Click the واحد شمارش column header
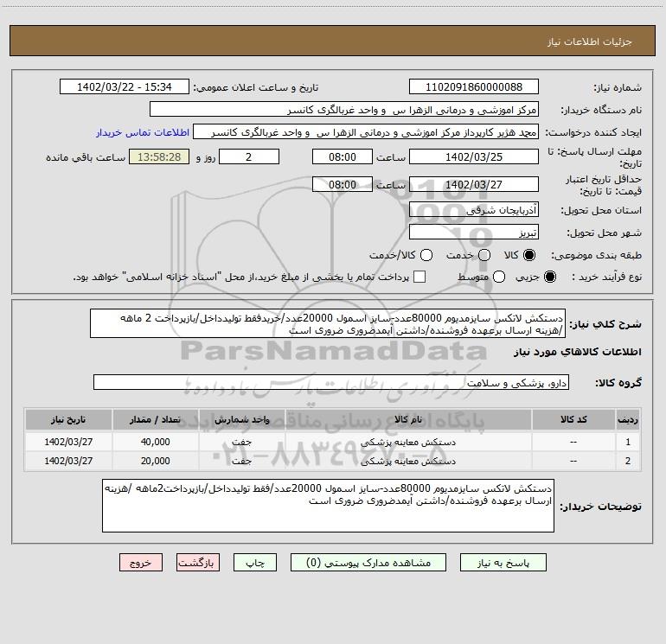 tap(241, 419)
